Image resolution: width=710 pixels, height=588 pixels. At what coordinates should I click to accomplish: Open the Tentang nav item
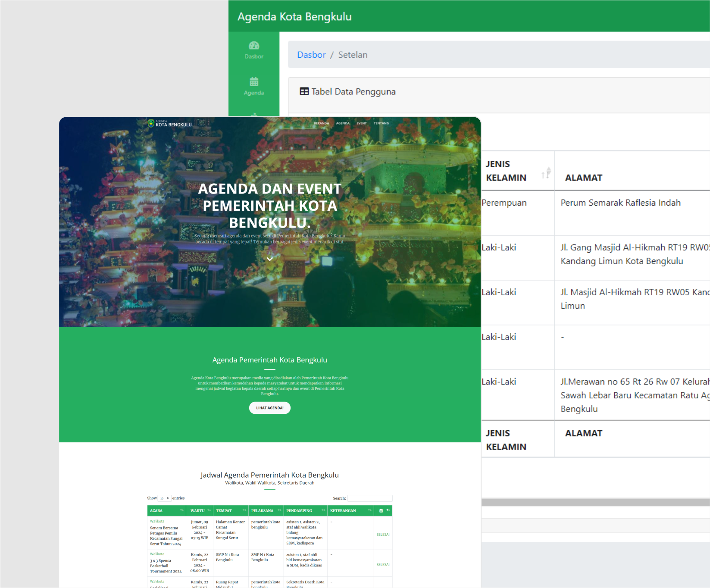[x=381, y=123]
